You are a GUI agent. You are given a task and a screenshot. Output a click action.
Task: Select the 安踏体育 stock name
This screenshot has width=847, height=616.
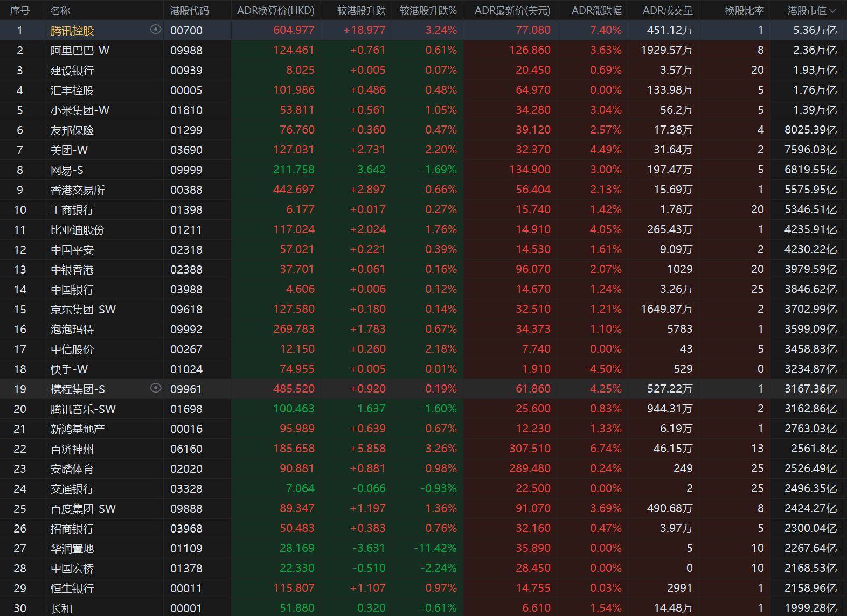point(72,468)
